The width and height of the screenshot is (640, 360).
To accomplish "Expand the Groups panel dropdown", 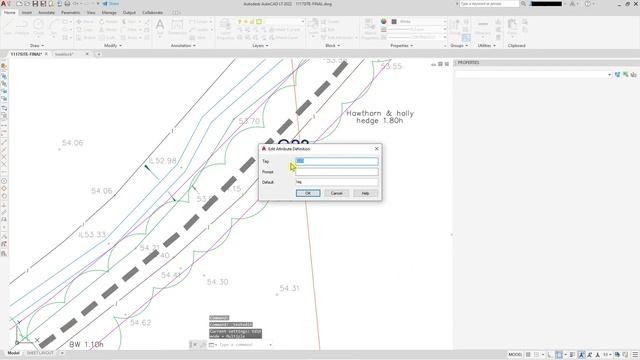I will click(459, 46).
